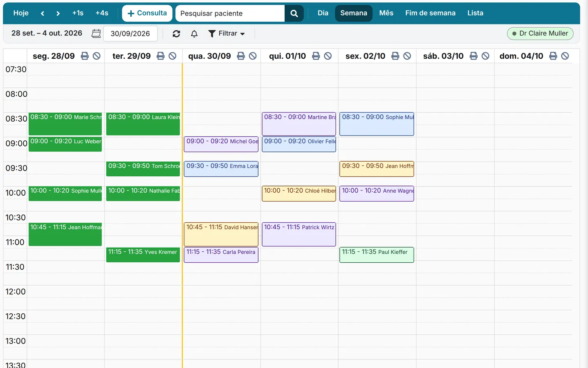Open the calendar date picker icon
Image resolution: width=588 pixels, height=368 pixels.
click(96, 33)
